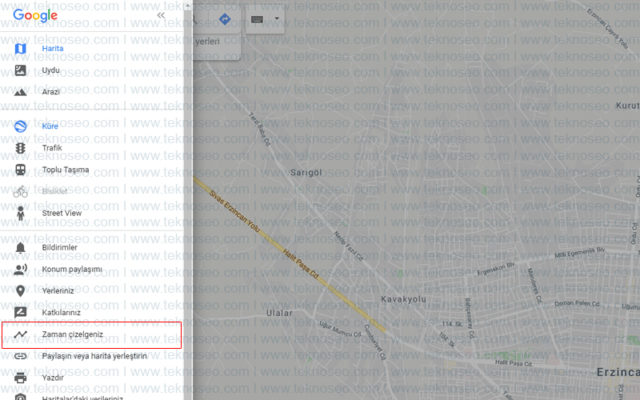
Task: Click the Sivas Erzincan Yolu road label
Action: pos(234,211)
